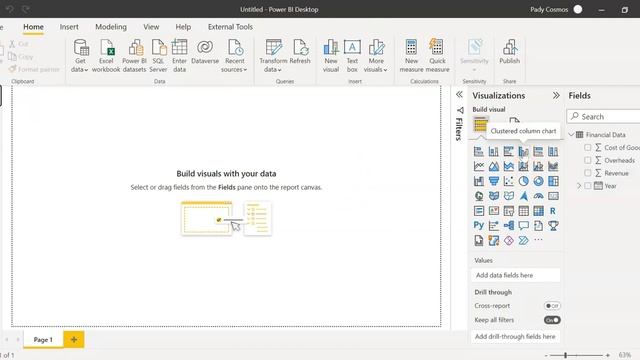Select the Stacked area chart visual
The width and height of the screenshot is (640, 360).
tap(509, 167)
